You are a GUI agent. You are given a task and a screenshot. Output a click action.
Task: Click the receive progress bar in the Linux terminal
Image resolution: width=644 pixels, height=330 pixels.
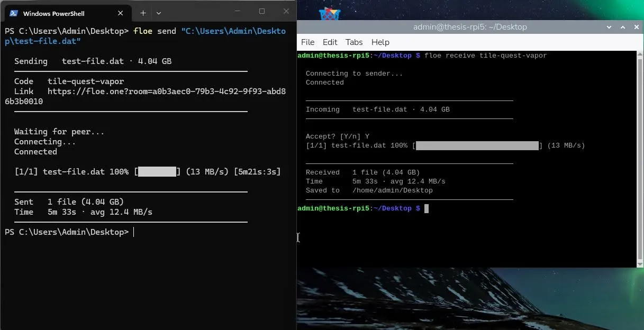click(x=477, y=145)
